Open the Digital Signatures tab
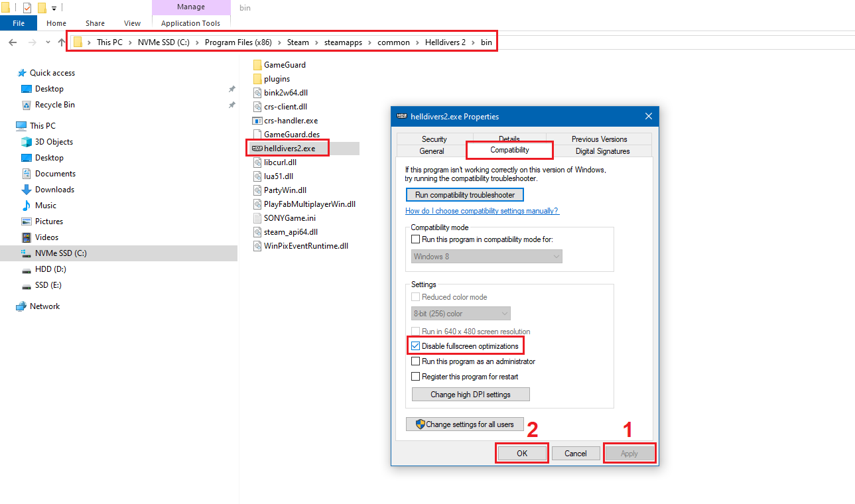Viewport: 855px width, 504px height. pos(602,151)
